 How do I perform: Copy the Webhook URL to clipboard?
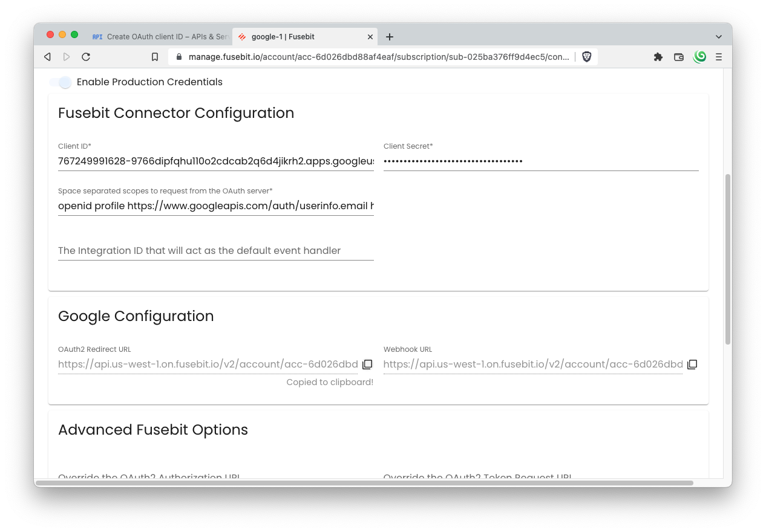click(692, 365)
